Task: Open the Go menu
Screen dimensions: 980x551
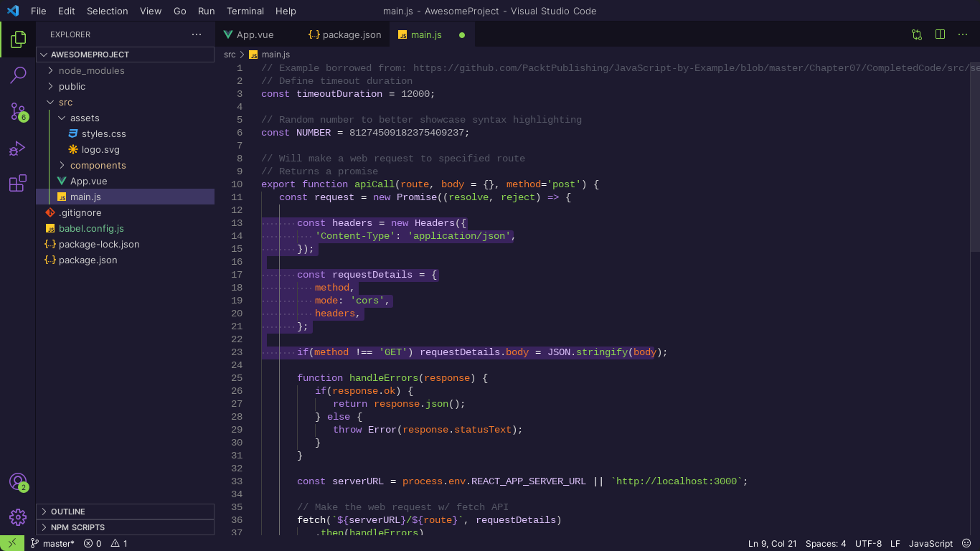Action: 180,11
